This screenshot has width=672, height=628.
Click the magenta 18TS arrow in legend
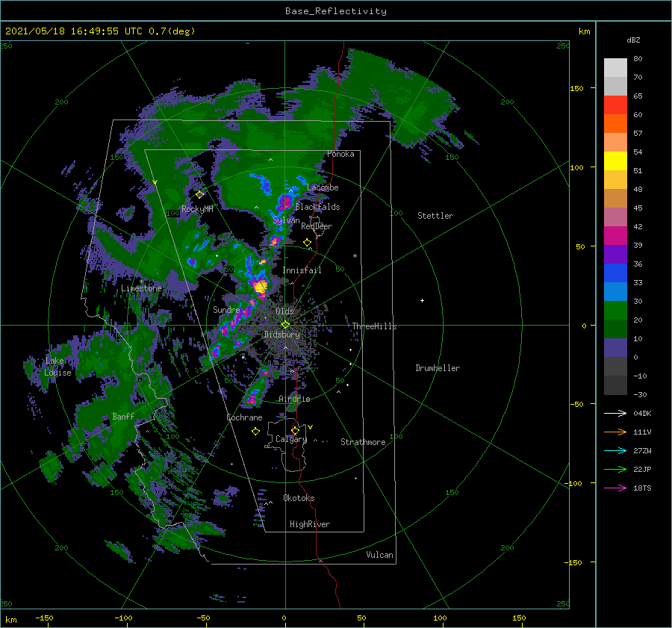pos(615,488)
